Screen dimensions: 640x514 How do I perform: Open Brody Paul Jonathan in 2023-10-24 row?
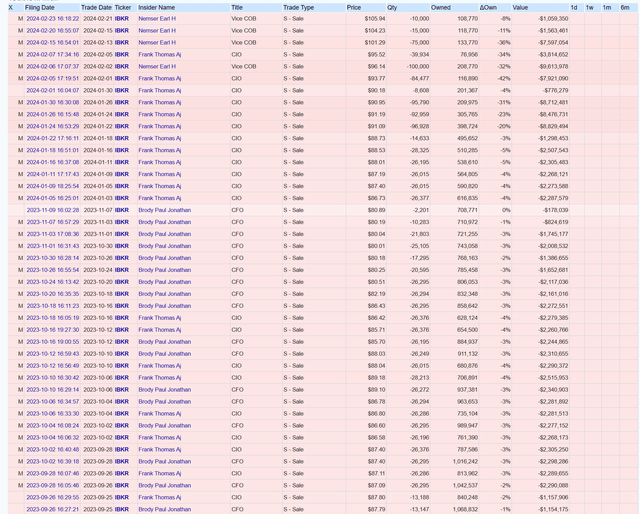point(164,282)
